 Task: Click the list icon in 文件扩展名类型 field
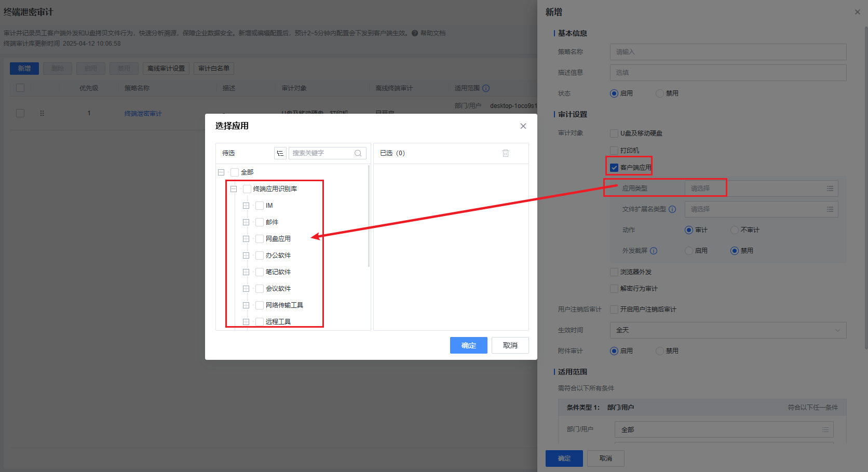(830, 209)
